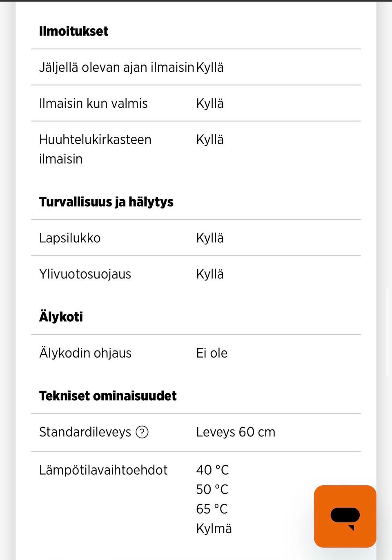Click the Älykodin ohjaus row label
Screen dimensions: 392x560
pyautogui.click(x=85, y=353)
